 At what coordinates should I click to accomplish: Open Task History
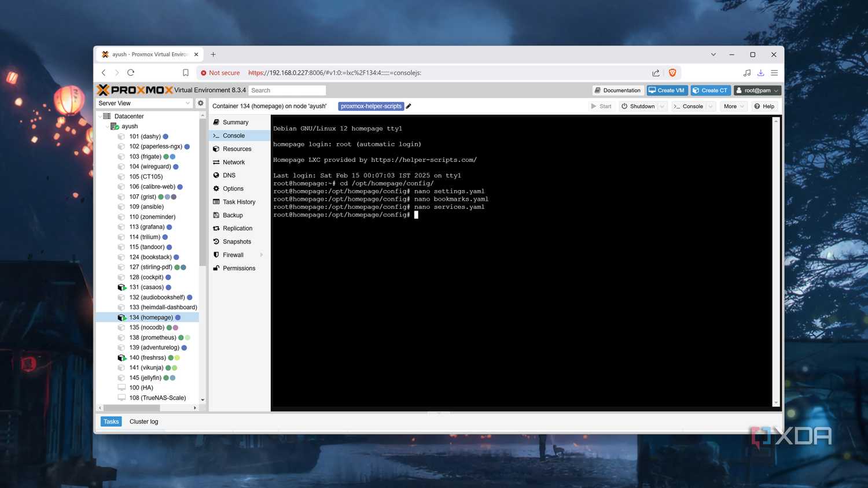(239, 202)
